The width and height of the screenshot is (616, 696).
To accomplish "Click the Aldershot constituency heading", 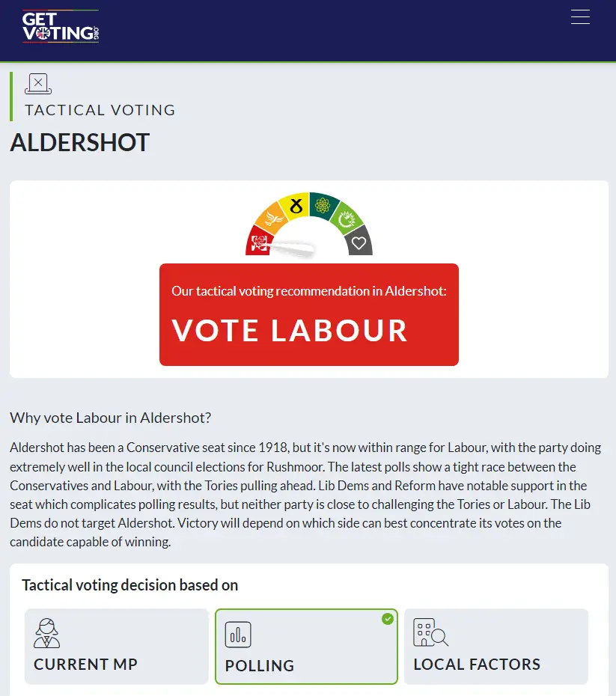I will [x=80, y=142].
